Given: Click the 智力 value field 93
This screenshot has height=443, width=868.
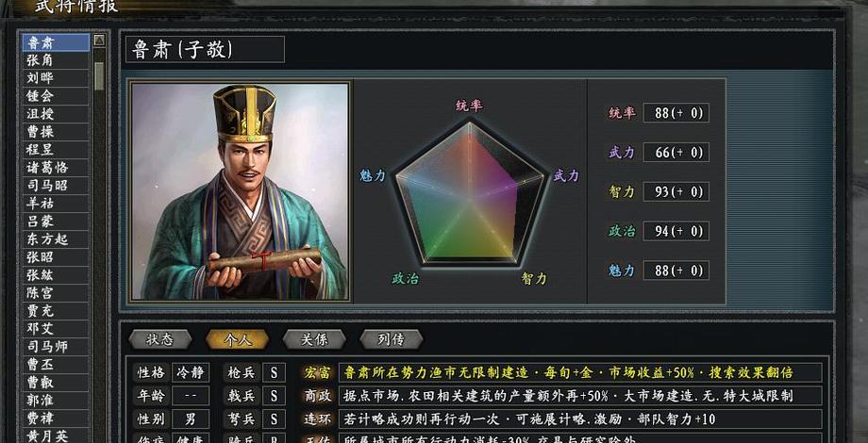Looking at the screenshot, I should click(676, 191).
